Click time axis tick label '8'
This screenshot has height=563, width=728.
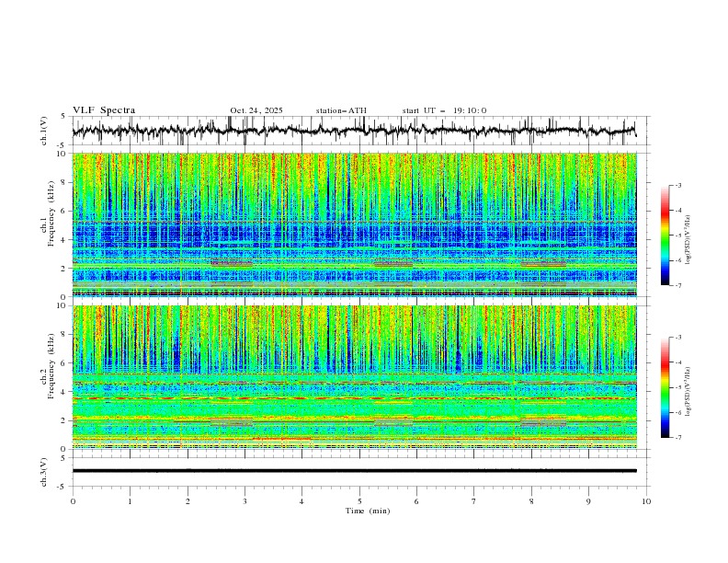coord(531,501)
